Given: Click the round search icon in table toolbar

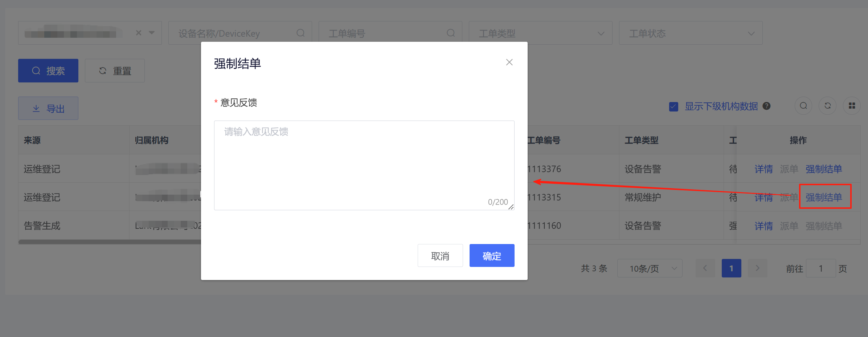Looking at the screenshot, I should point(803,106).
